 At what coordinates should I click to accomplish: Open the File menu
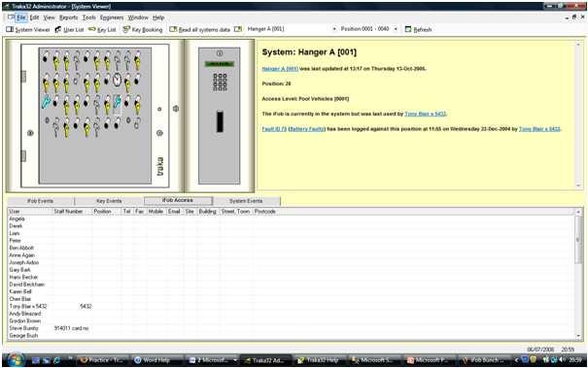[21, 17]
